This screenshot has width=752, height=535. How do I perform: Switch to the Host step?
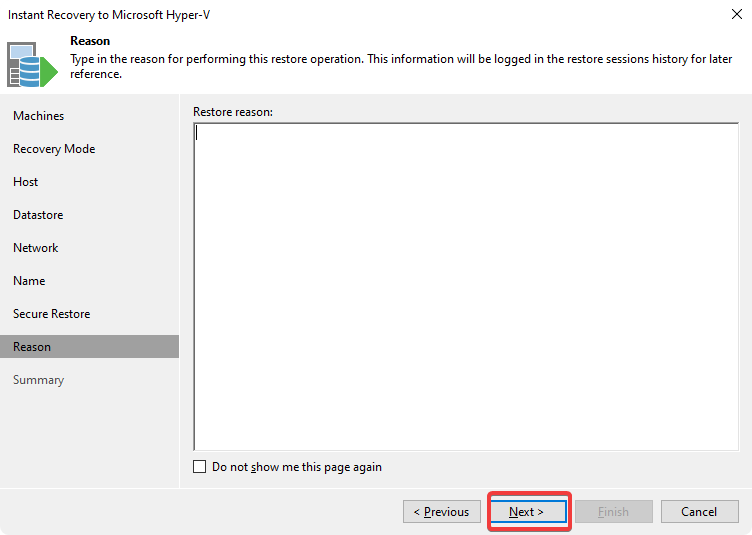click(x=26, y=182)
